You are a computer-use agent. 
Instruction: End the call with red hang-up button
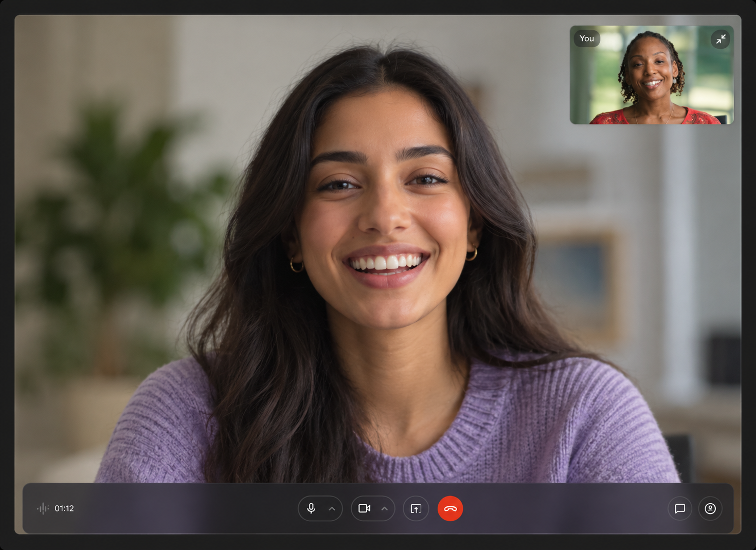click(451, 509)
